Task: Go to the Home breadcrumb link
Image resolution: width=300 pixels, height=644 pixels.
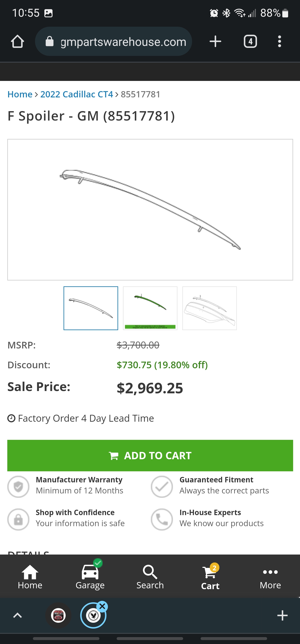Action: (20, 94)
